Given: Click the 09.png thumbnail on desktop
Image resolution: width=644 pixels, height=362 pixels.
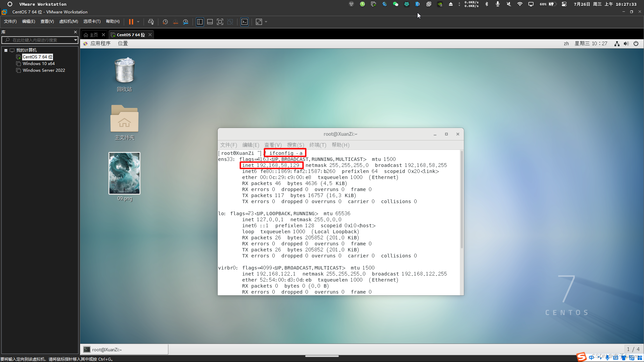Looking at the screenshot, I should (x=124, y=173).
